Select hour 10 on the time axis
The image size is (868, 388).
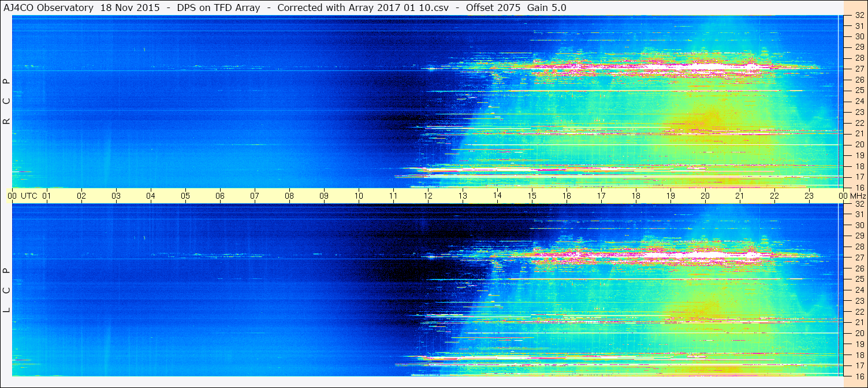359,196
